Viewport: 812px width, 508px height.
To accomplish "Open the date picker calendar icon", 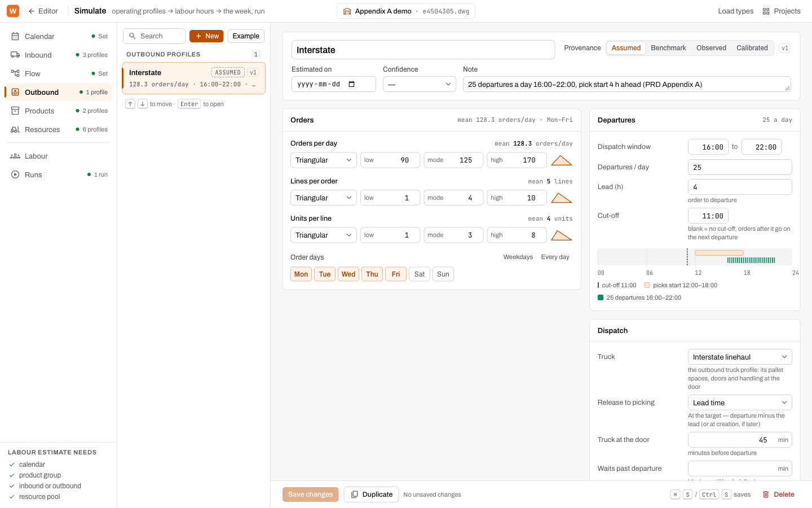I will click(352, 84).
